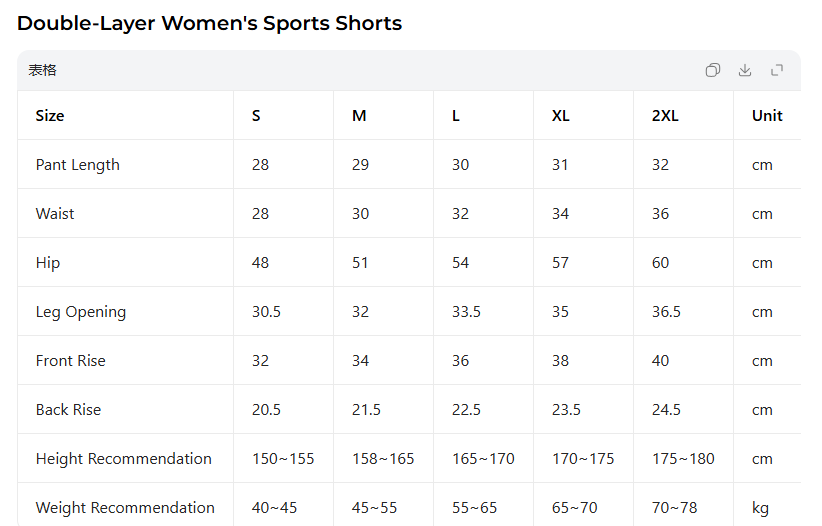Select the Front Rise row label
Viewport: 822px width, 526px height.
(71, 361)
